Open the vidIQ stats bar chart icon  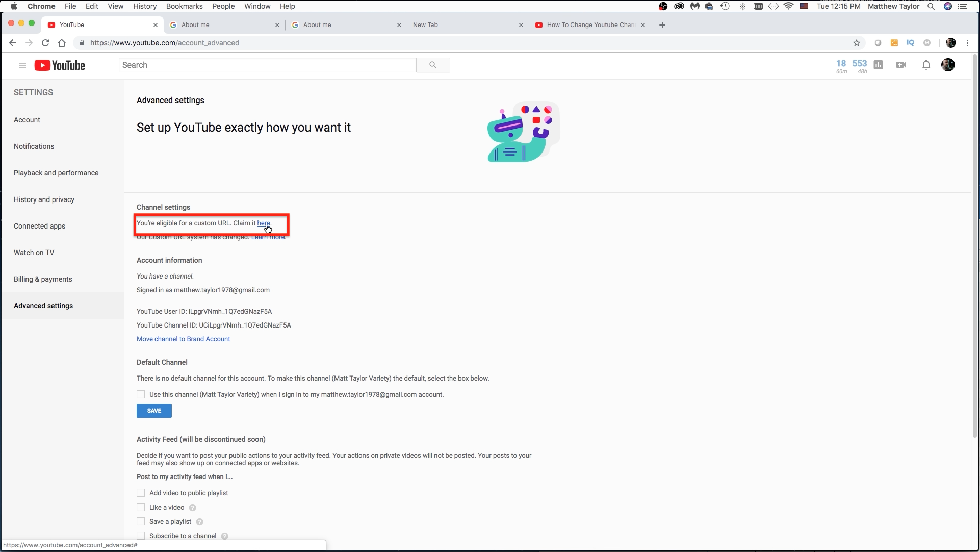coord(878,65)
